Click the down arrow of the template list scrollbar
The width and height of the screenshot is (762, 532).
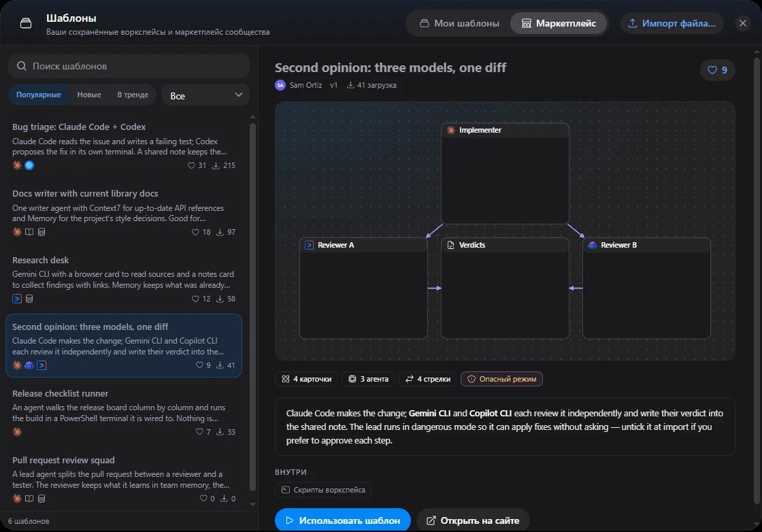(x=252, y=504)
